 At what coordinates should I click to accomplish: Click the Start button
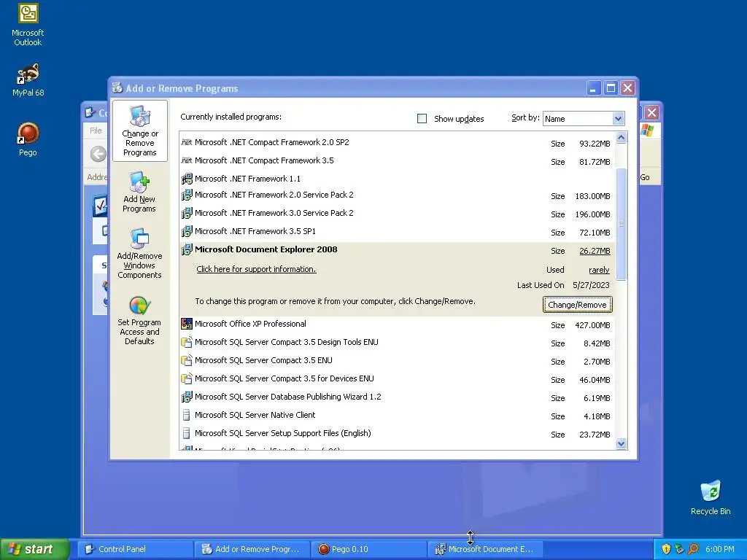[x=34, y=549]
